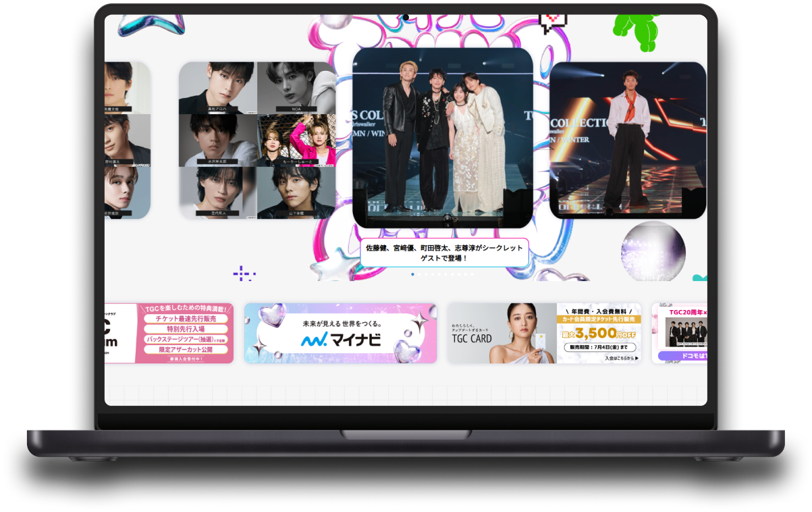Image resolution: width=812 pixels, height=512 pixels.
Task: Click the purple dotted cross icon
Action: point(244,274)
